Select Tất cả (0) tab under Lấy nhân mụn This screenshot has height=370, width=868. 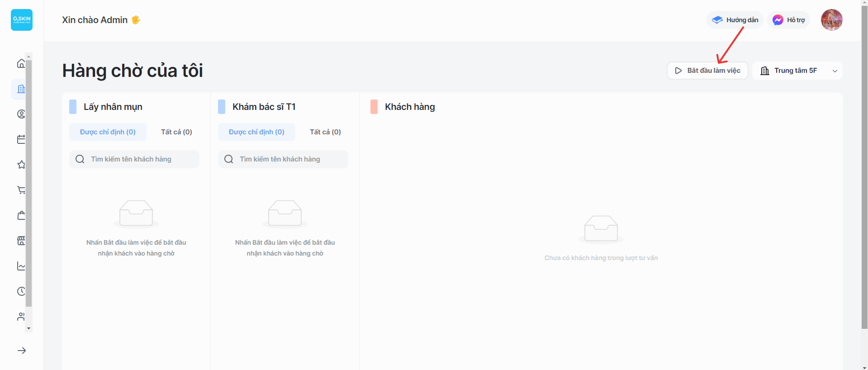(x=176, y=132)
